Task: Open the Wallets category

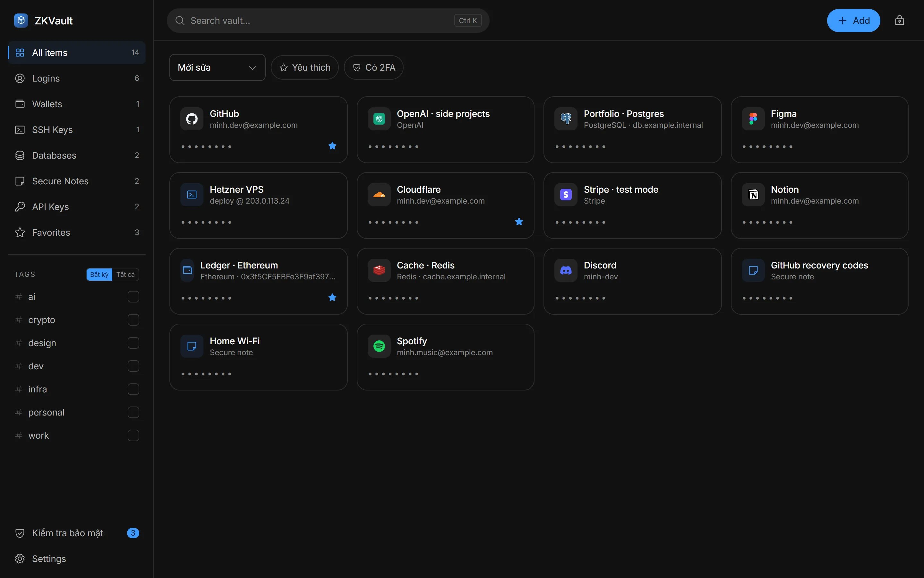Action: point(76,104)
